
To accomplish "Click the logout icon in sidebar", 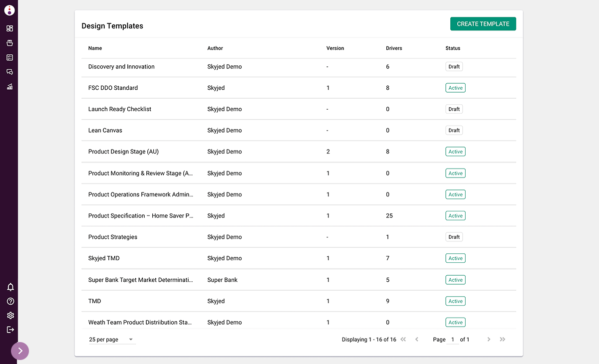I will pos(10,329).
